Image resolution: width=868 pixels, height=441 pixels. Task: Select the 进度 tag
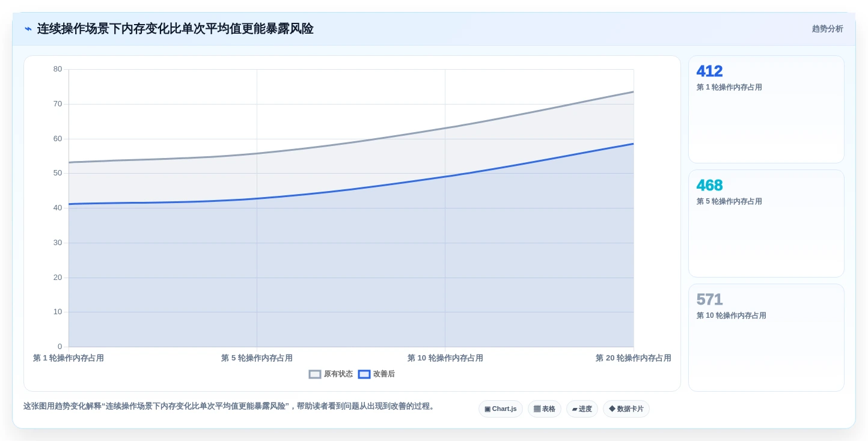(x=582, y=409)
